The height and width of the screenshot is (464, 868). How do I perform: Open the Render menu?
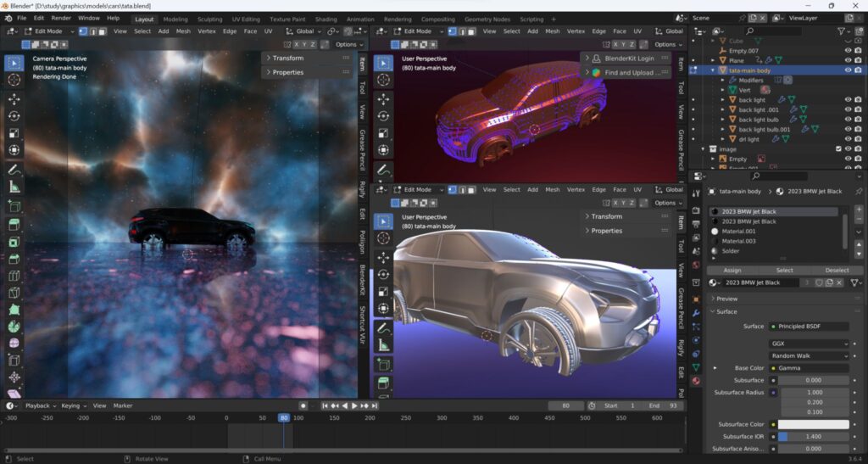[x=61, y=19]
